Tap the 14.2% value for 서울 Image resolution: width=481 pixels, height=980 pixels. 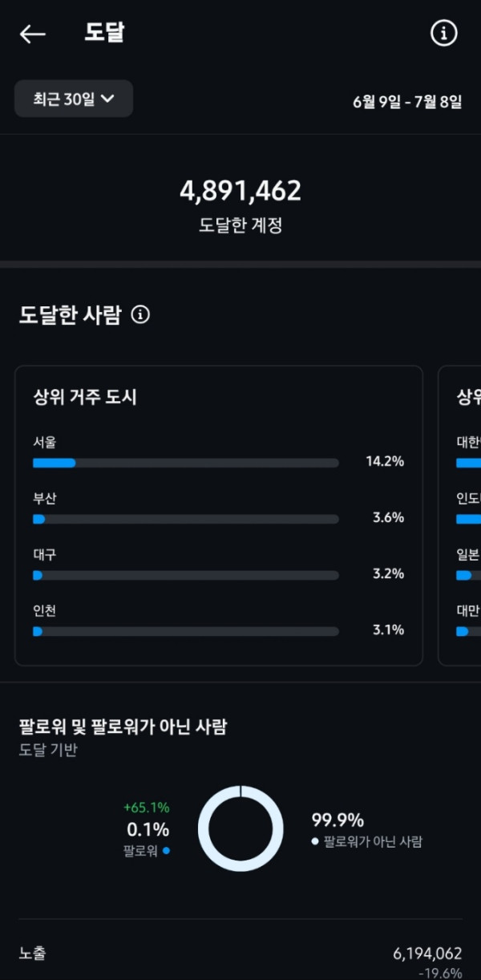[385, 461]
